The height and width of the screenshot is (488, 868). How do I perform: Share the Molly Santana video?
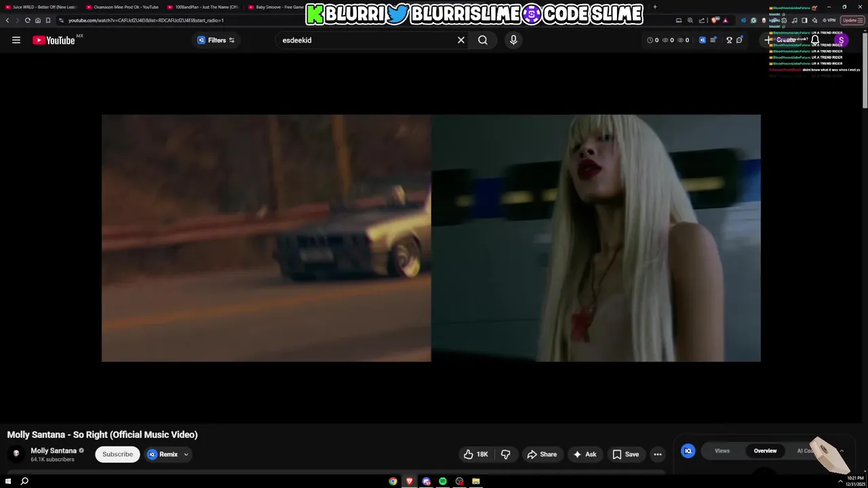pyautogui.click(x=541, y=454)
